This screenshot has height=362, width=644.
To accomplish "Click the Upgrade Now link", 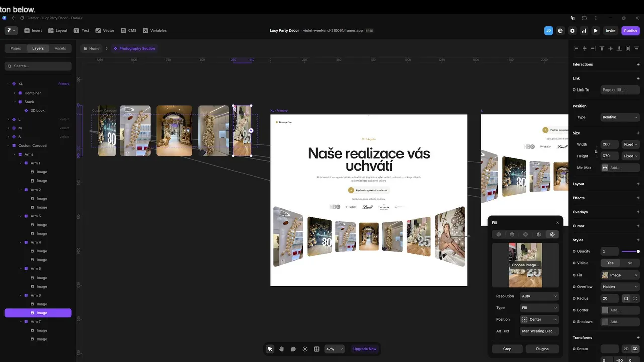I will coord(365,349).
